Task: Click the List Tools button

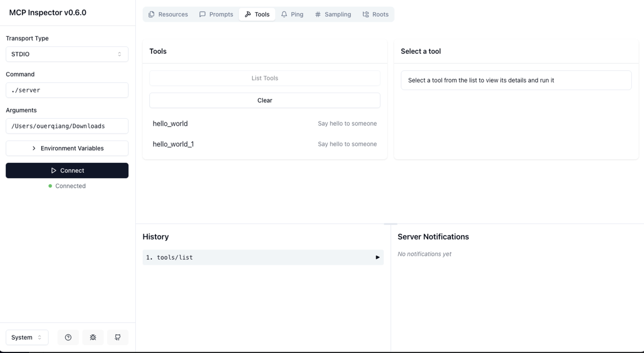Action: 265,78
